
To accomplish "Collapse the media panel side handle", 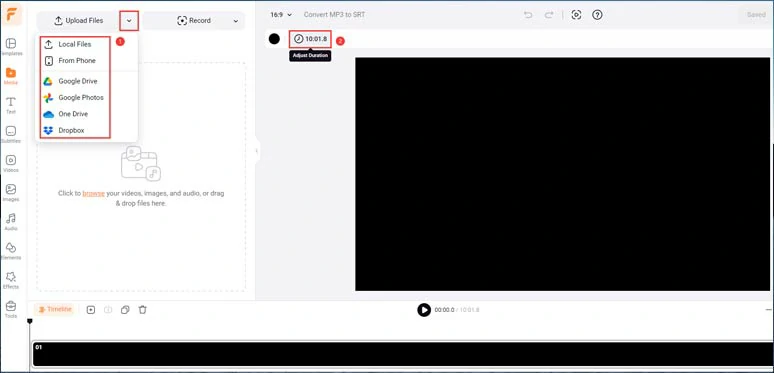I will [256, 151].
